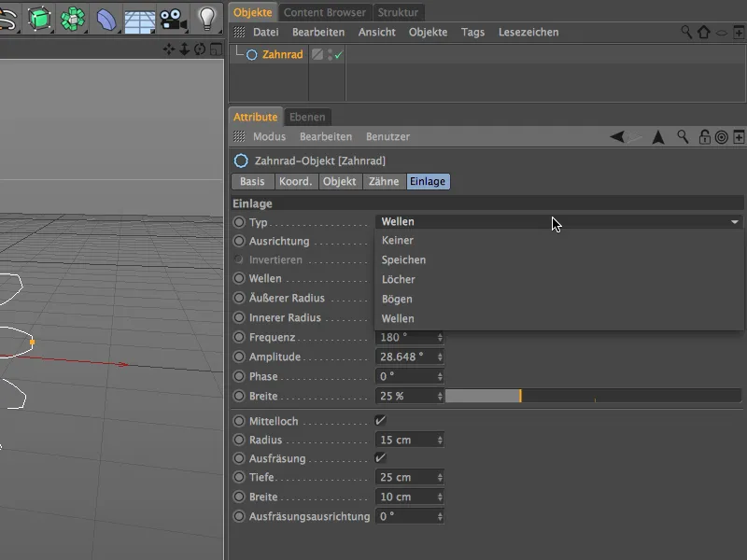Switch to the Zähne tab
This screenshot has width=747, height=560.
coord(384,182)
